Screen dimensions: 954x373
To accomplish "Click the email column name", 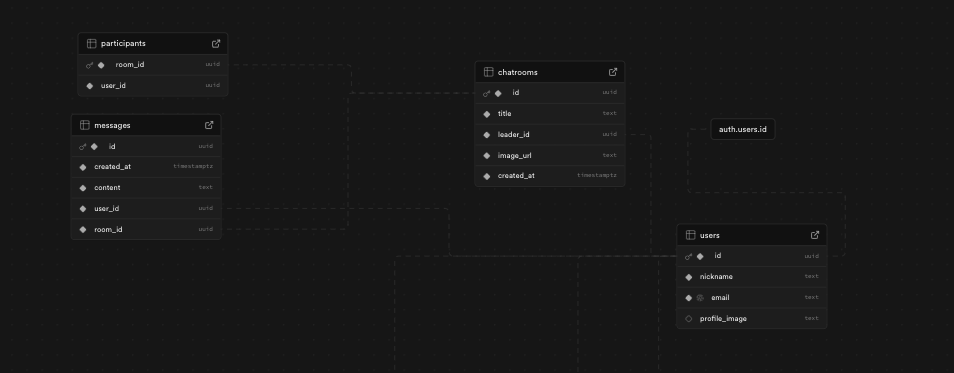I will point(720,298).
